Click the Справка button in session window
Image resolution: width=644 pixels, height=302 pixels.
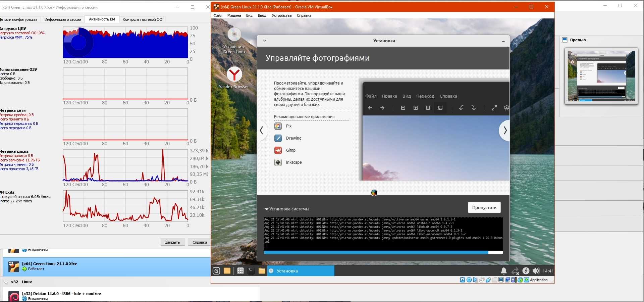tap(200, 242)
